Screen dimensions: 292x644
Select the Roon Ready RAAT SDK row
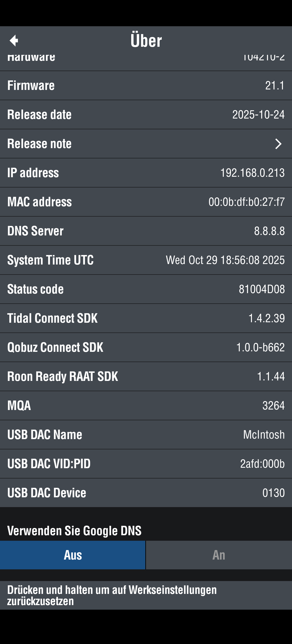(146, 376)
